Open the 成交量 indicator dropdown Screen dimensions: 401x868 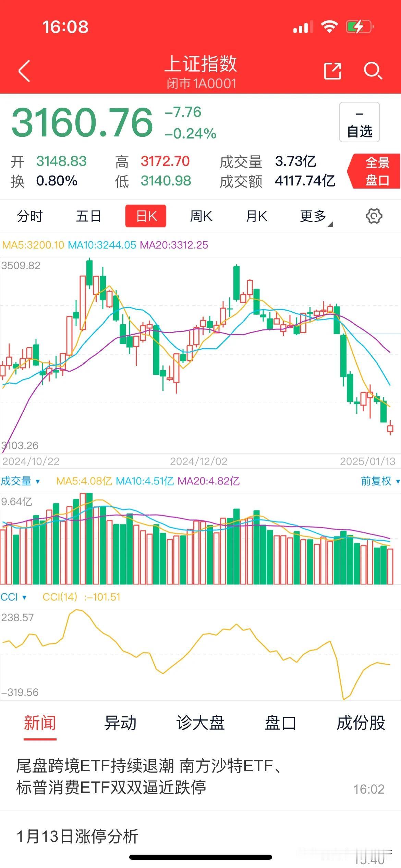20,481
